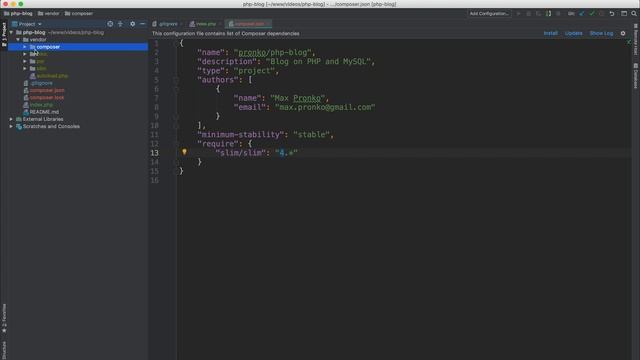The image size is (640, 360).
Task: Expand the psr folder arrow
Action: coord(25,61)
